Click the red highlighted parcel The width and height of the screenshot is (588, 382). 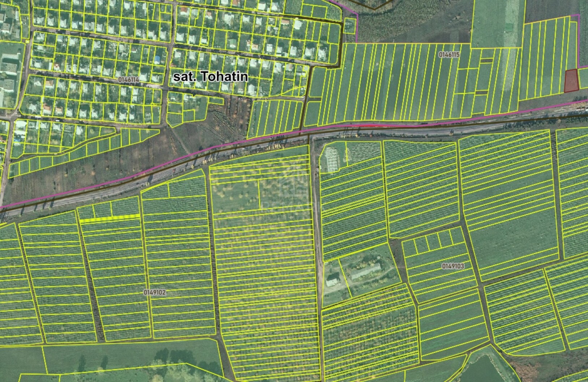coord(571,81)
